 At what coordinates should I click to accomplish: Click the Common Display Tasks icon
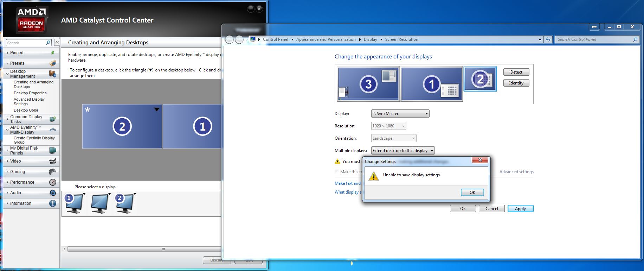click(53, 119)
